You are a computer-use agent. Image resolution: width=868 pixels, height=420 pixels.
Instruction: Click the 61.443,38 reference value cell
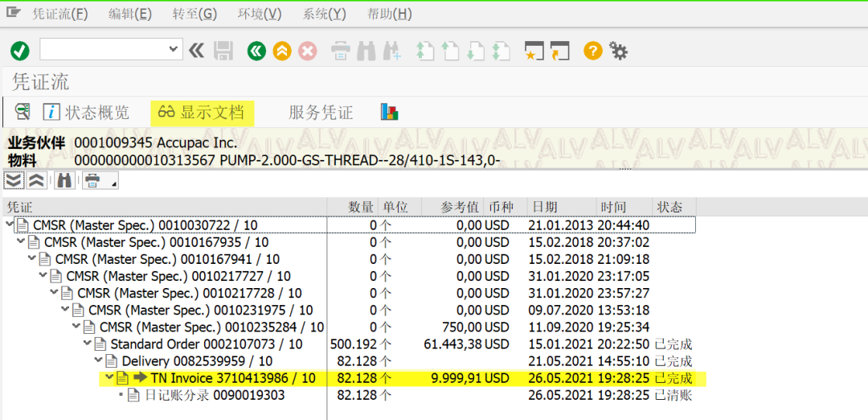tap(452, 344)
